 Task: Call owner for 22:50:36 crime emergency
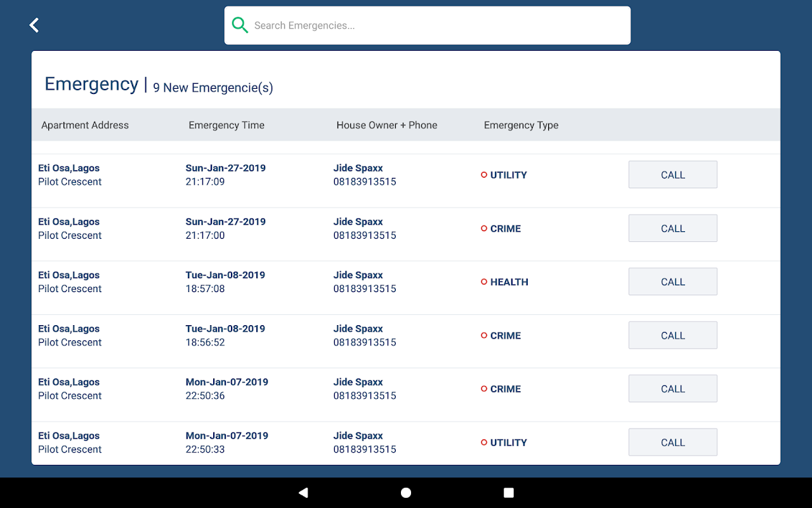click(x=673, y=389)
